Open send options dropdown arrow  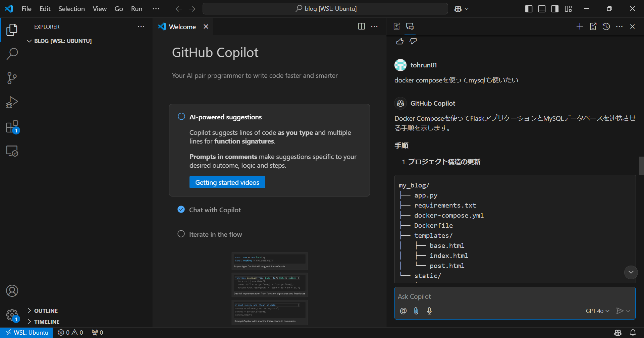pos(628,311)
